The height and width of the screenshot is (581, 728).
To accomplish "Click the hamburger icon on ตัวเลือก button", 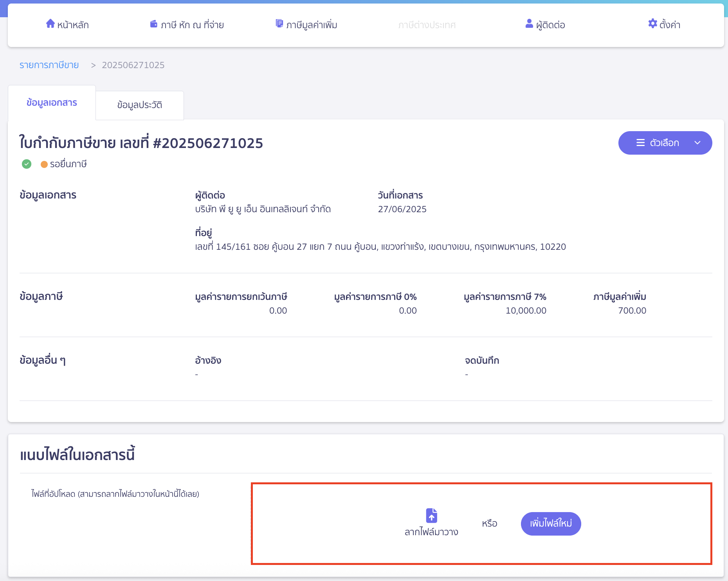I will pos(640,143).
